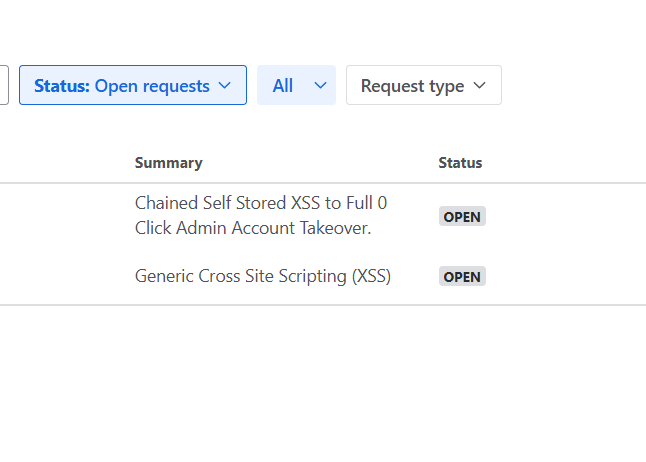The width and height of the screenshot is (646, 462).
Task: Open the Generic Cross Site Scripting request
Action: pyautogui.click(x=262, y=276)
